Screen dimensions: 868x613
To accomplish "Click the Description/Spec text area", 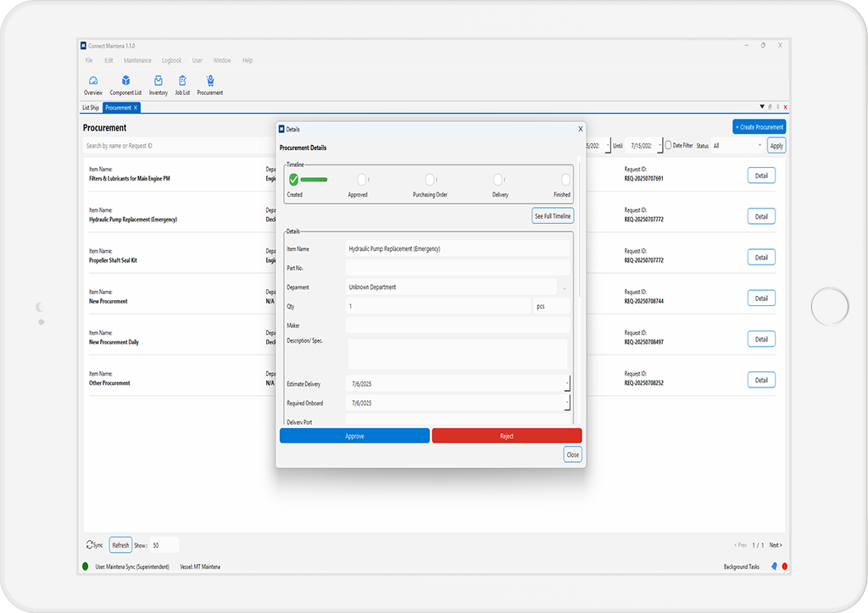I will pyautogui.click(x=457, y=354).
